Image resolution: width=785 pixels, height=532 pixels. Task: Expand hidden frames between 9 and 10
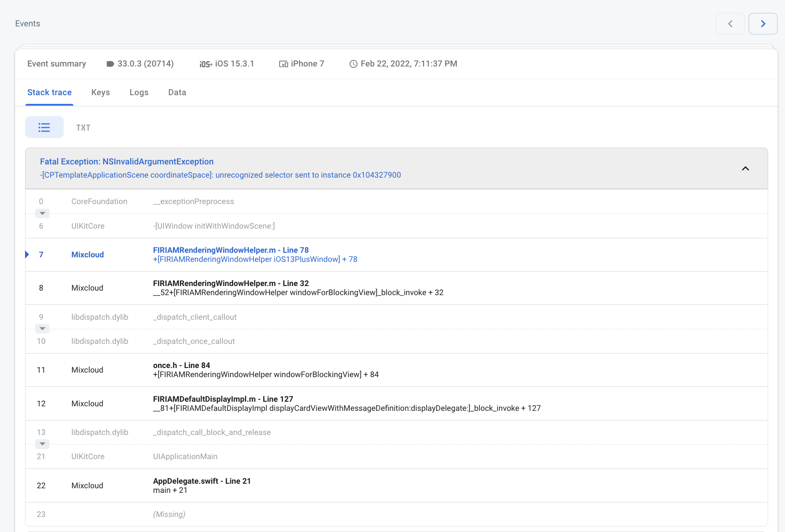pos(42,329)
